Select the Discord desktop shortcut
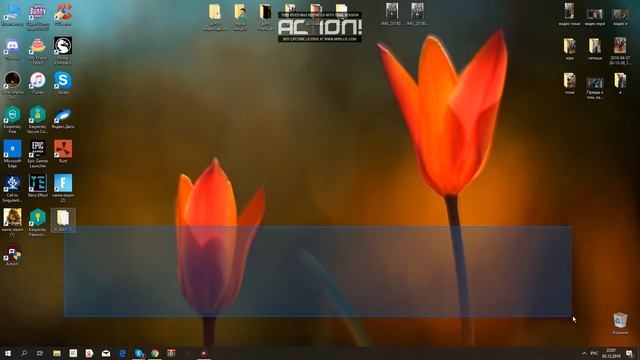640x360 pixels. [x=12, y=49]
